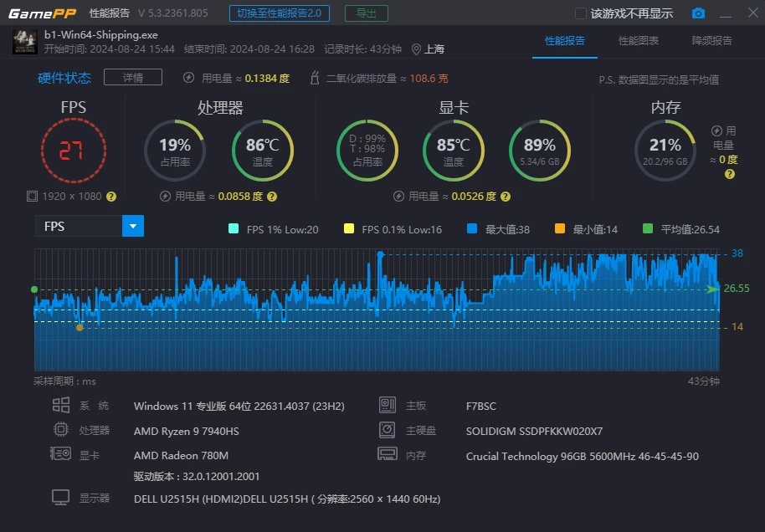The width and height of the screenshot is (765, 532).
Task: Click the CO2 bottle icon beside 二氧化碳排放量
Action: [315, 78]
